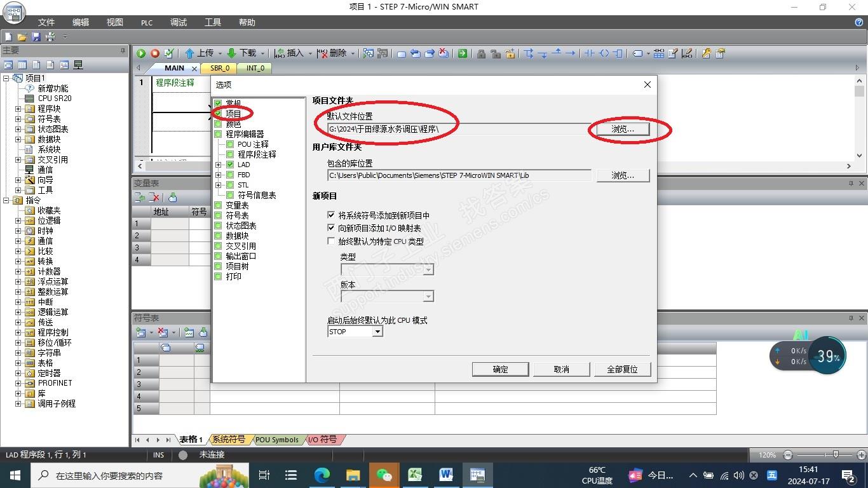Expand the 程序块 node in project tree
This screenshot has width=868, height=488.
click(x=18, y=109)
